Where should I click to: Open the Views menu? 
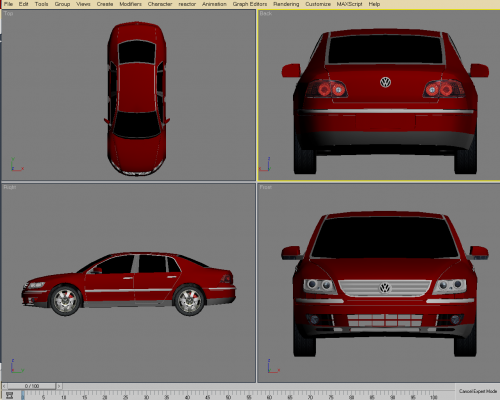83,4
